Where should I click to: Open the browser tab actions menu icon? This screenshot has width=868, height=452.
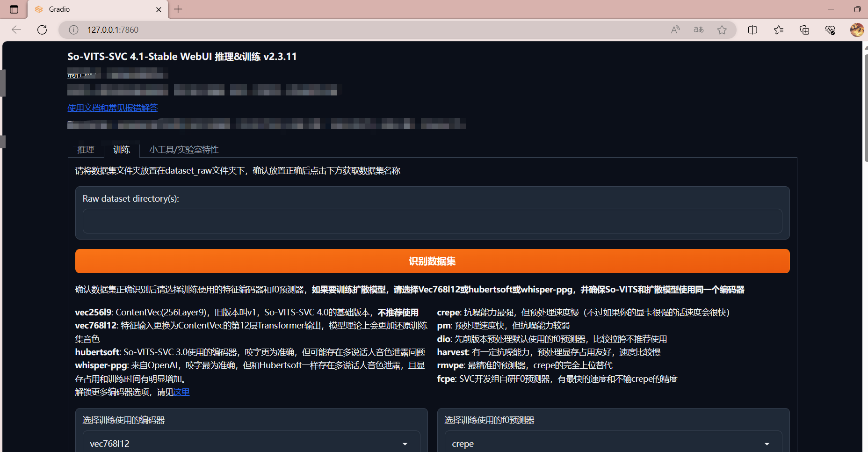pos(14,9)
